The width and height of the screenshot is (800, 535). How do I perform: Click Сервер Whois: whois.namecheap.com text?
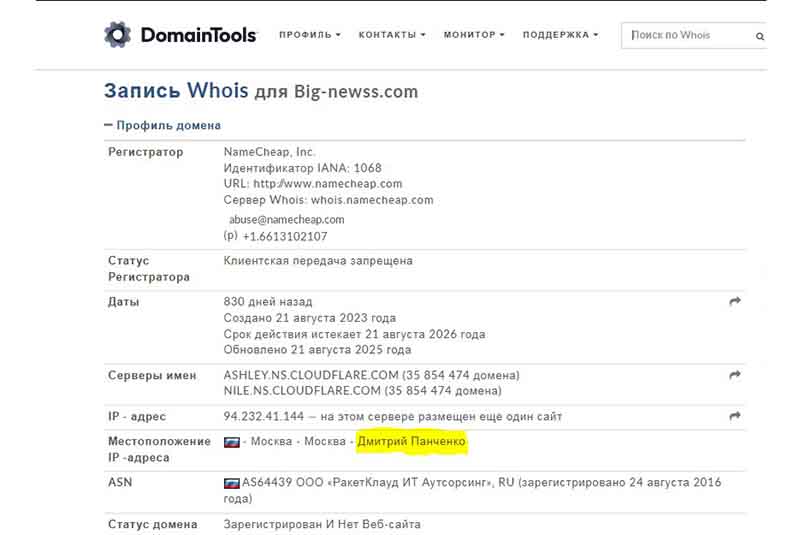tap(328, 200)
